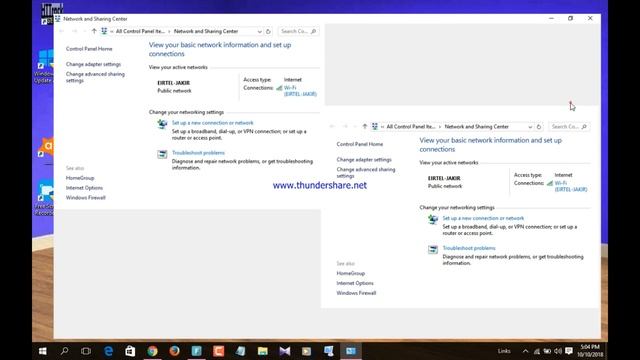640x360 pixels.
Task: Open Control Panel Home in the left sidebar
Action: [89, 49]
